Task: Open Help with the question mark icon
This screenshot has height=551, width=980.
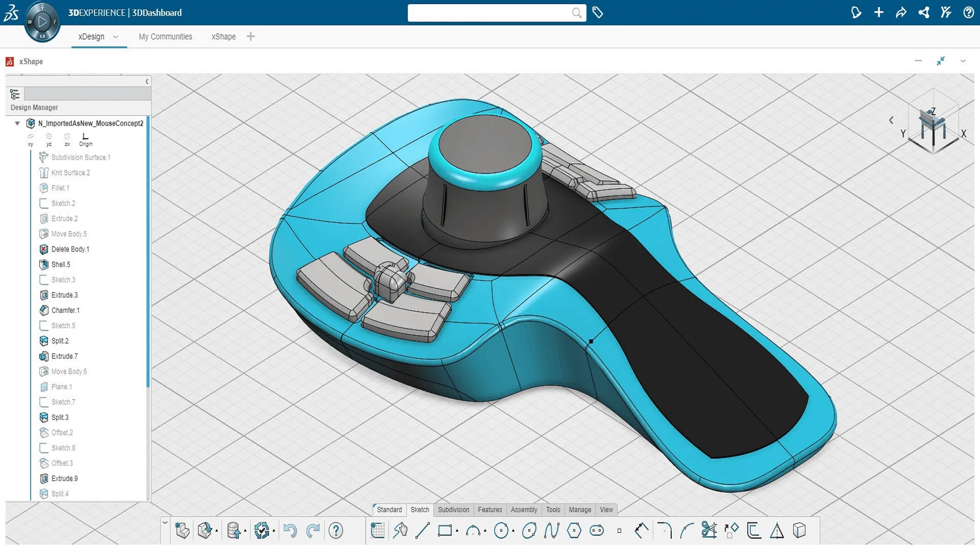Action: click(969, 13)
